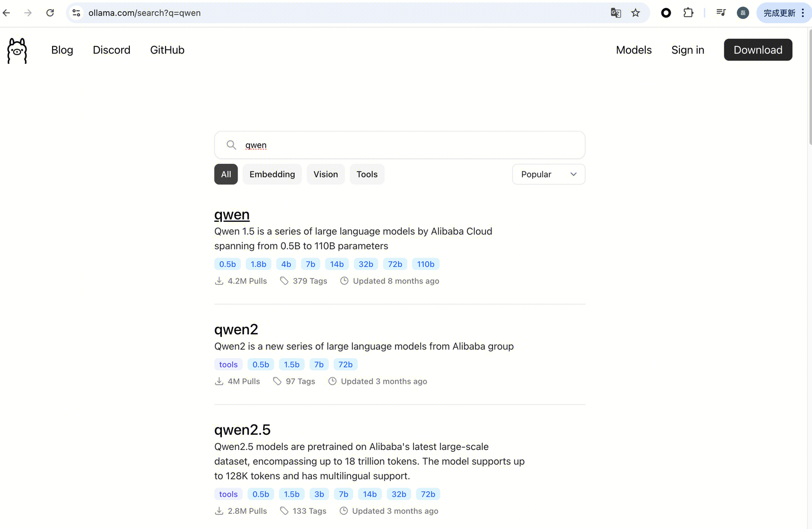The height and width of the screenshot is (529, 812).
Task: Click the user profile avatar
Action: click(x=743, y=12)
